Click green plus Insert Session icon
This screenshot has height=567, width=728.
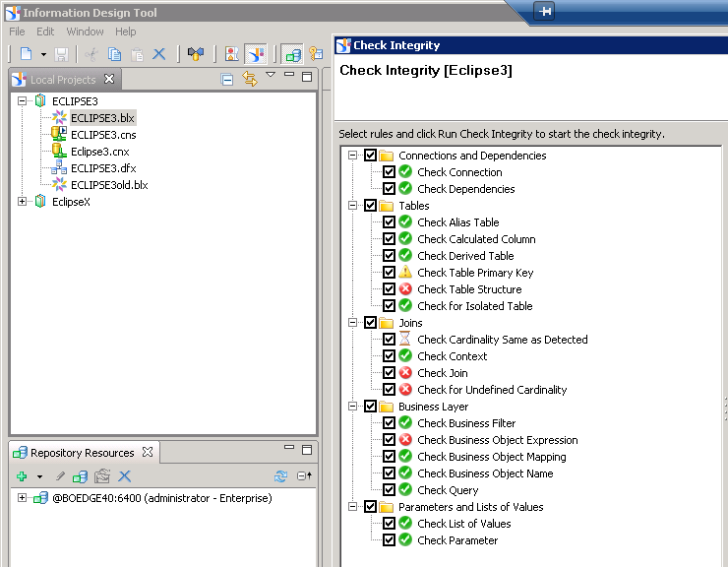[x=22, y=476]
